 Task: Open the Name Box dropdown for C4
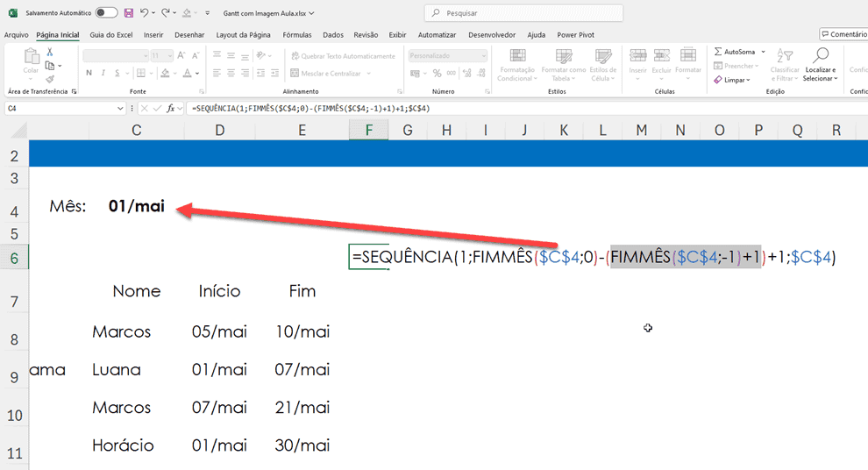pyautogui.click(x=120, y=109)
